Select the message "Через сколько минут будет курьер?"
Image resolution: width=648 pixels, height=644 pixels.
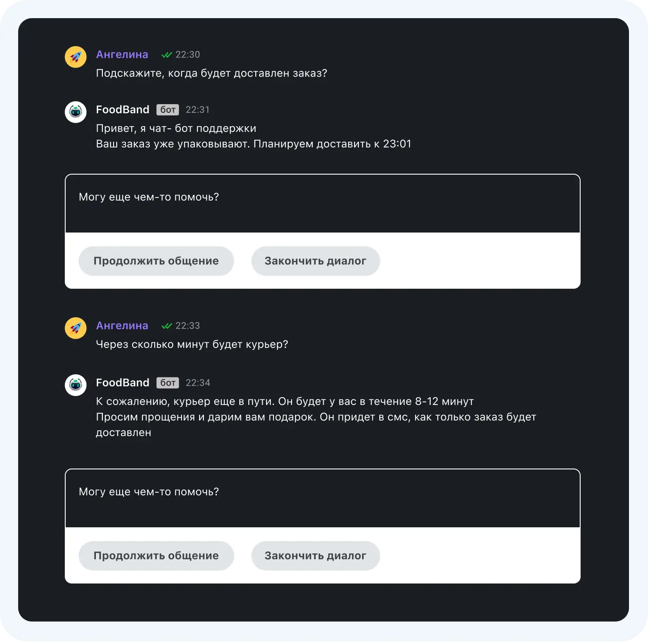click(x=192, y=344)
